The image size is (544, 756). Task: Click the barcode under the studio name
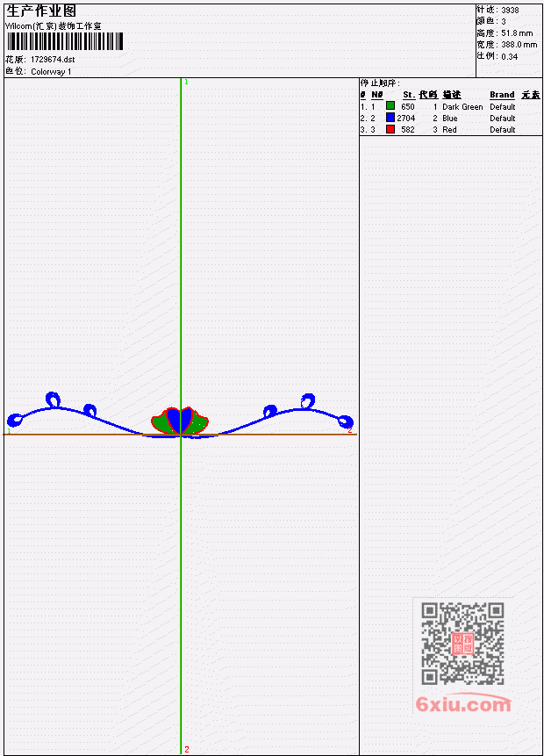point(65,41)
